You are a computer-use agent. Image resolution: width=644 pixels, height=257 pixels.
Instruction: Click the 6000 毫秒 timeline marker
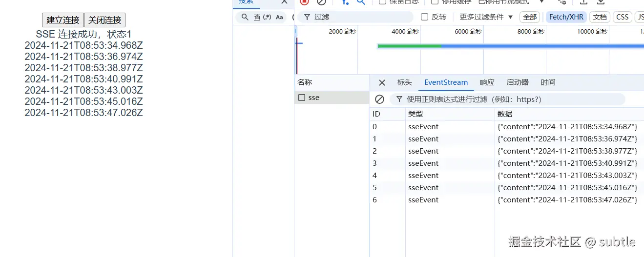click(x=468, y=31)
